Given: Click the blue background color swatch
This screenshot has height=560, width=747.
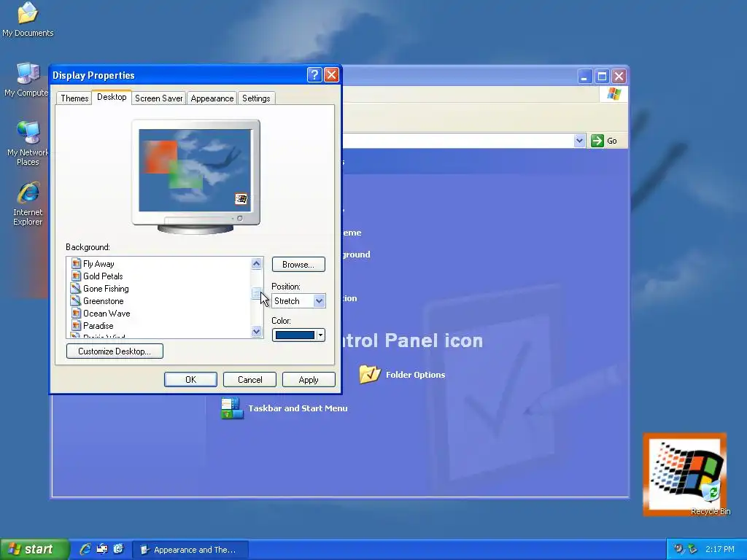Looking at the screenshot, I should pos(295,335).
